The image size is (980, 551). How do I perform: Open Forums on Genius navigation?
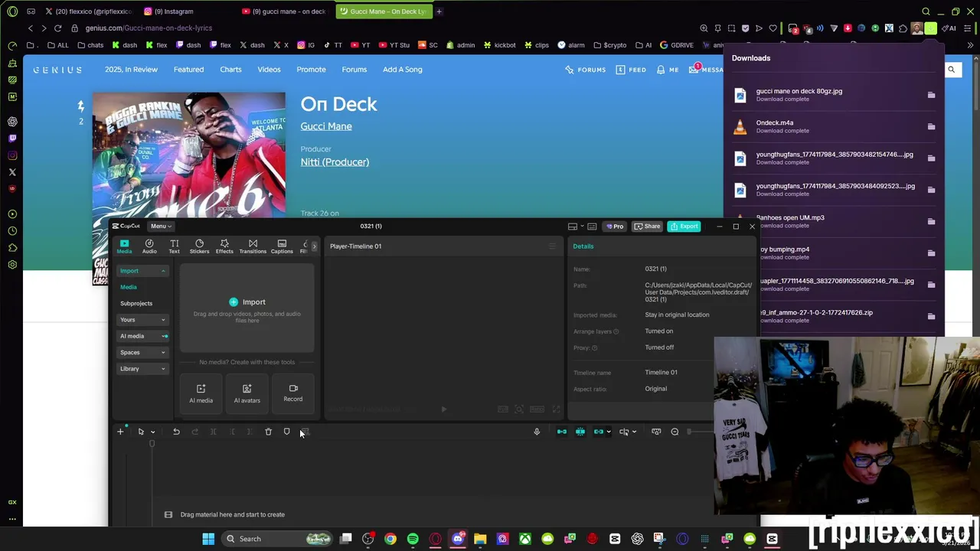(354, 70)
